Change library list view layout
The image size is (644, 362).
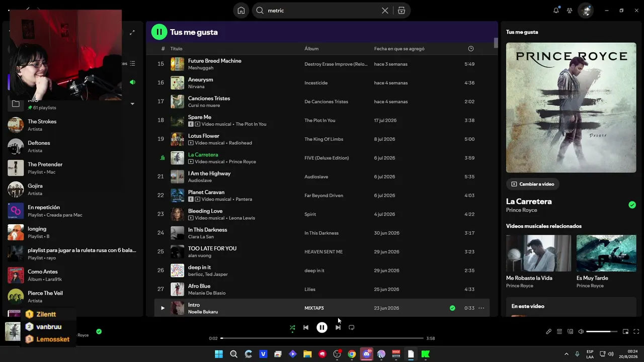(x=132, y=63)
